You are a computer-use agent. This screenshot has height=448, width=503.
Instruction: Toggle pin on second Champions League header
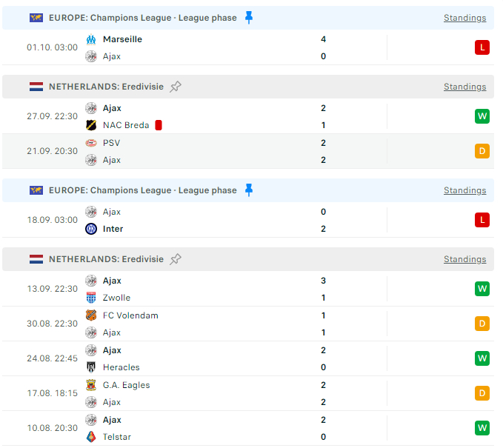[x=249, y=190]
